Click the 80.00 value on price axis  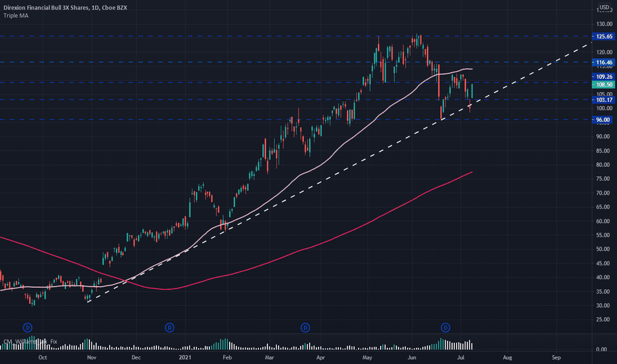(604, 165)
